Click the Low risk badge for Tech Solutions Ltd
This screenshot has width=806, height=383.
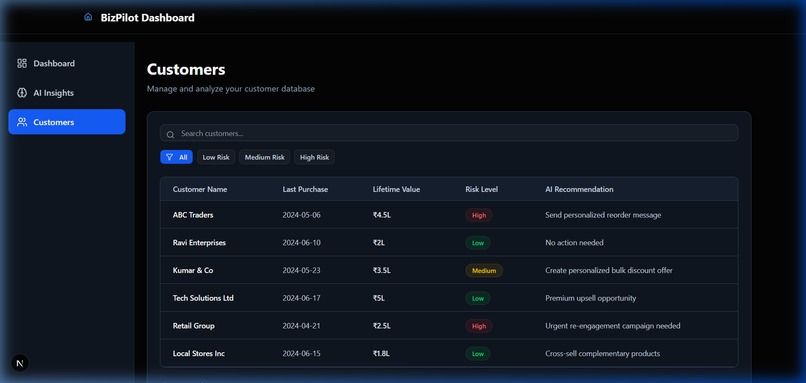pos(478,299)
